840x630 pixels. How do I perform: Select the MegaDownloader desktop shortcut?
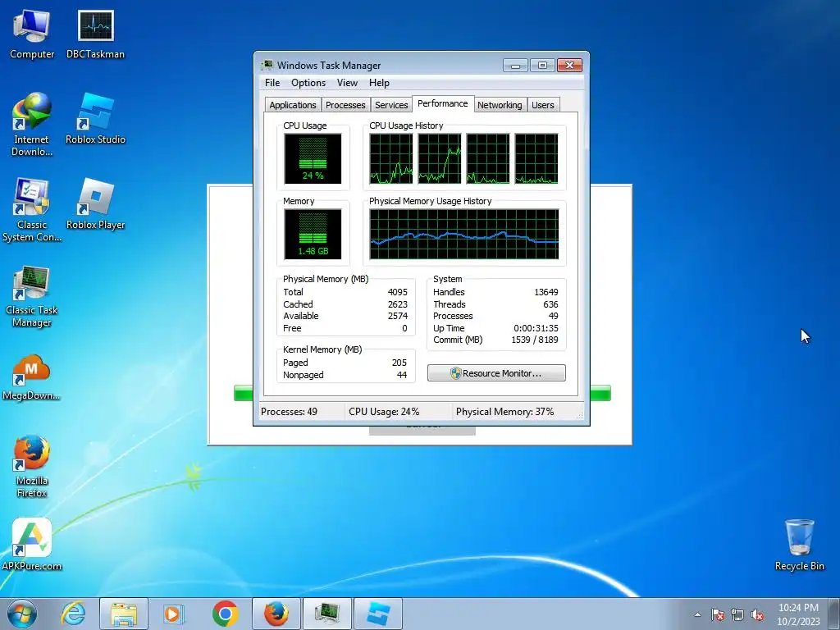point(32,377)
